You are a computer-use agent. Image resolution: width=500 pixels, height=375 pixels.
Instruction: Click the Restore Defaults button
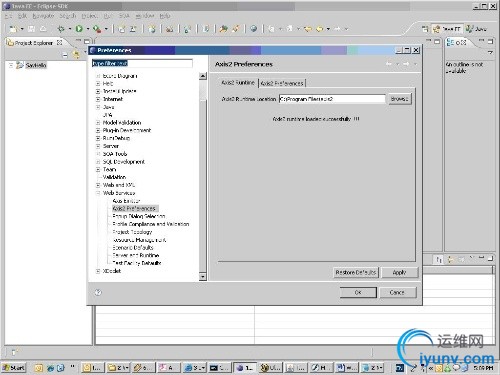click(356, 273)
